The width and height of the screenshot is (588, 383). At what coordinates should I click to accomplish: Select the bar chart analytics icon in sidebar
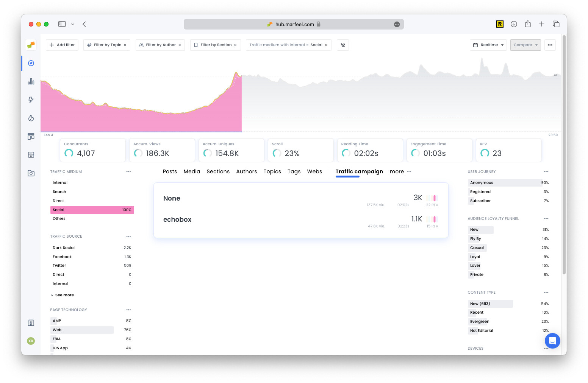[x=31, y=81]
